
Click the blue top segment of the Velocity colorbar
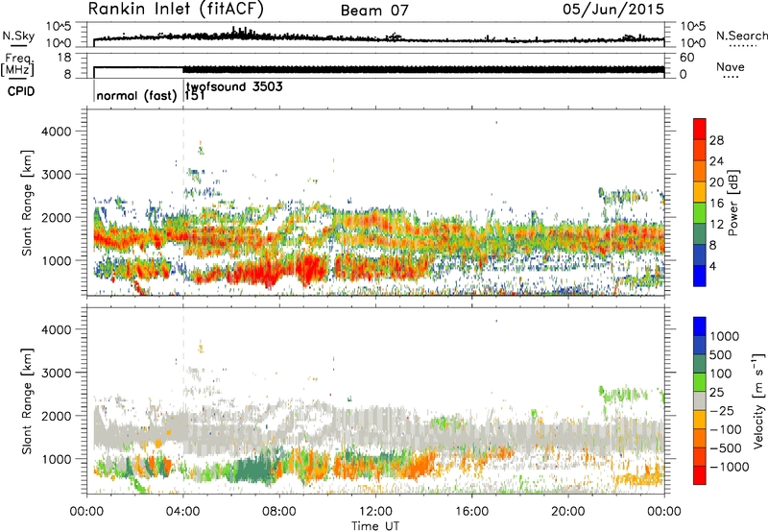tap(700, 326)
